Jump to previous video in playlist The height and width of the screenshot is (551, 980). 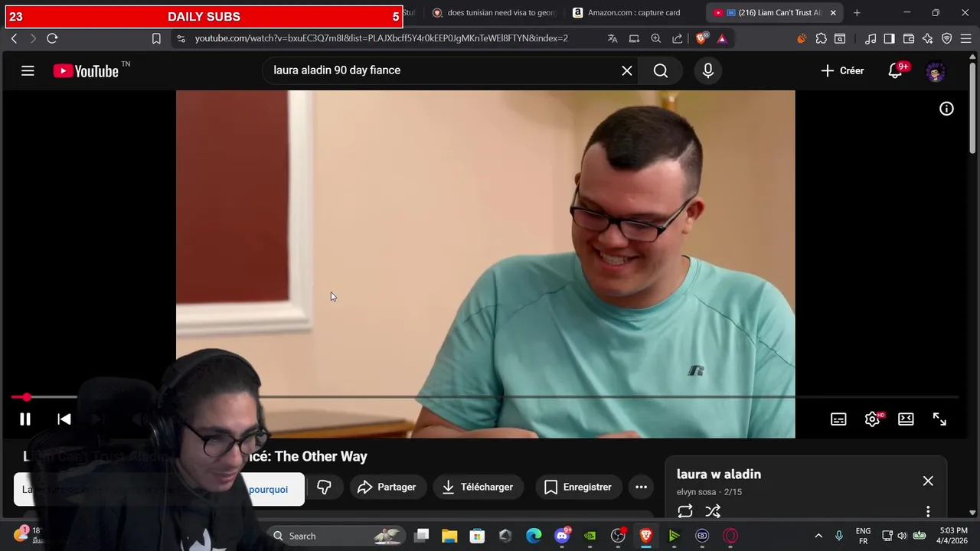(x=64, y=419)
